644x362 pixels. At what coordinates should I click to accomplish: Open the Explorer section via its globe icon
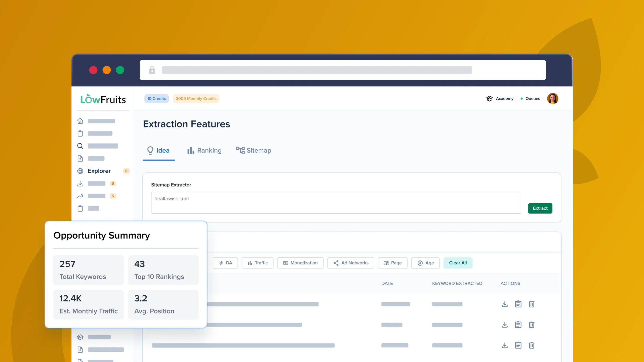click(x=80, y=171)
